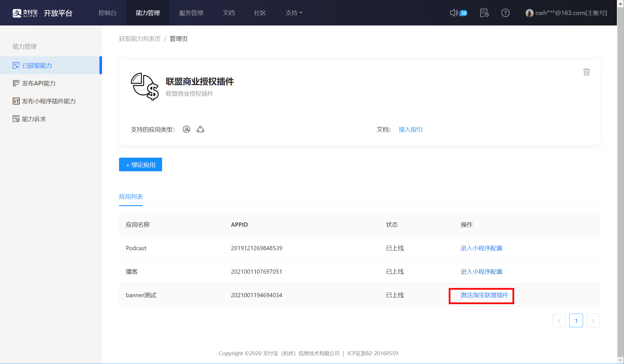The height and width of the screenshot is (364, 624).
Task: Click the Alipay logo in header
Action: [x=25, y=13]
